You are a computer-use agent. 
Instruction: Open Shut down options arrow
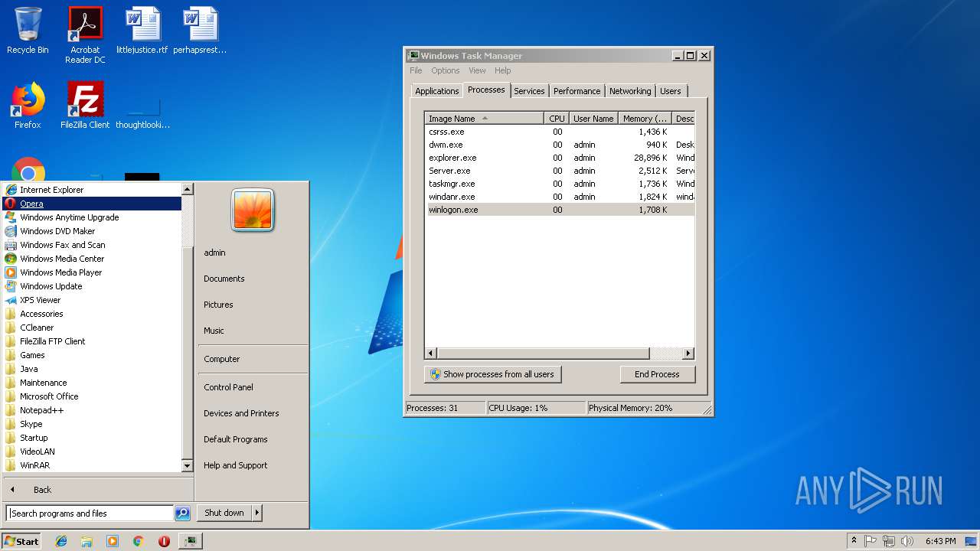click(x=257, y=513)
